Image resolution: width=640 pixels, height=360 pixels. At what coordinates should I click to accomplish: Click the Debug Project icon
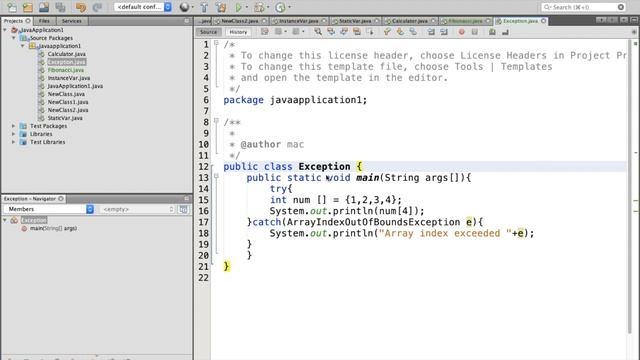[x=259, y=7]
